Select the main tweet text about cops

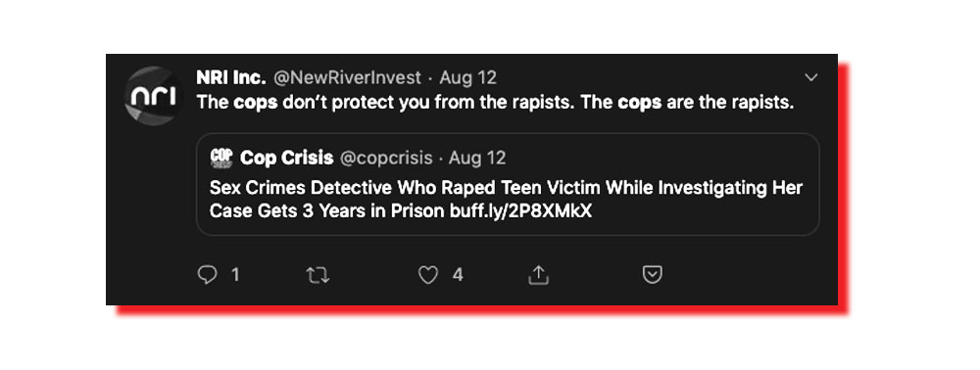[495, 103]
